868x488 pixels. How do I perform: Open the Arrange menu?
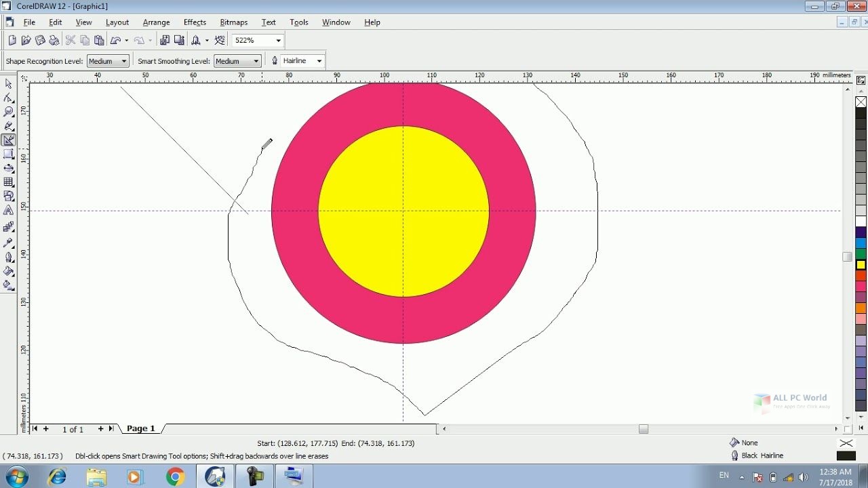pyautogui.click(x=156, y=22)
